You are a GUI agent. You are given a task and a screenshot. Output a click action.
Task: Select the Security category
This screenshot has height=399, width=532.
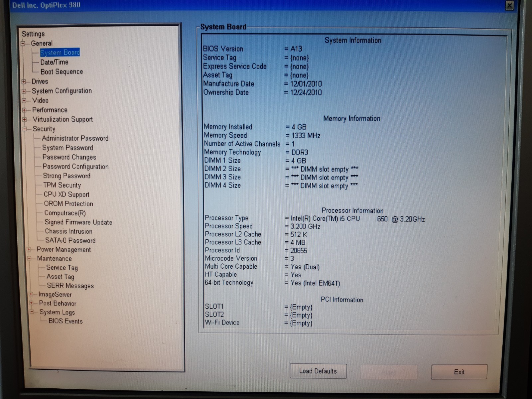pyautogui.click(x=44, y=129)
